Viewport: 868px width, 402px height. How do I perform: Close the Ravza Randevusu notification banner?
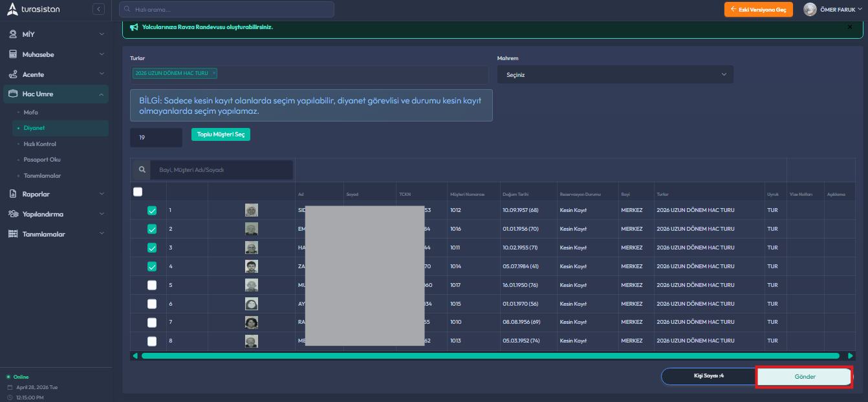(x=849, y=27)
